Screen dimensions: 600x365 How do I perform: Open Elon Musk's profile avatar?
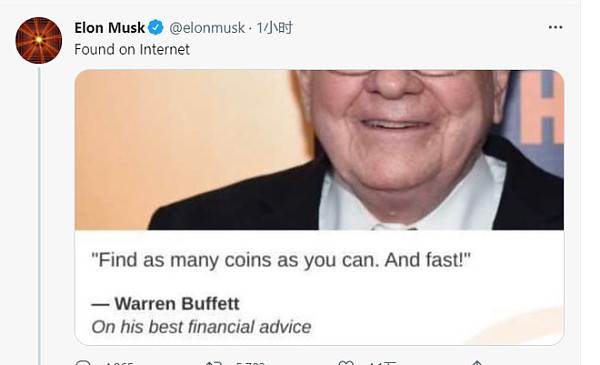click(x=39, y=40)
